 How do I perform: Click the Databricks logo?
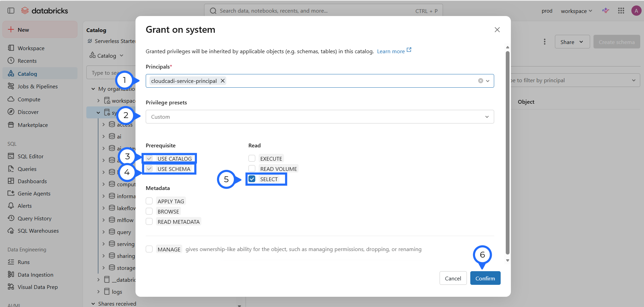click(45, 11)
